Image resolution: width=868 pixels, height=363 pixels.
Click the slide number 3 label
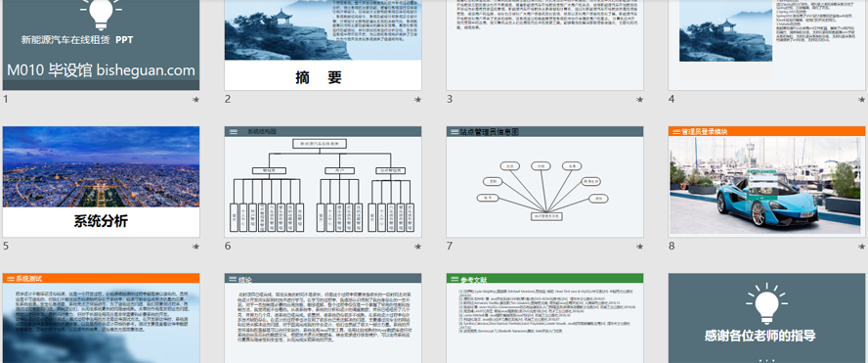point(450,99)
